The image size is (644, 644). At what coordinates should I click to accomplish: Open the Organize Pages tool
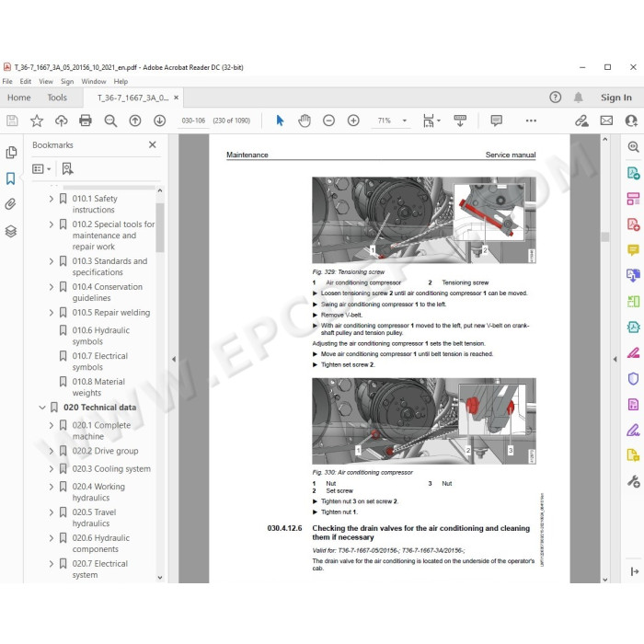[x=633, y=302]
